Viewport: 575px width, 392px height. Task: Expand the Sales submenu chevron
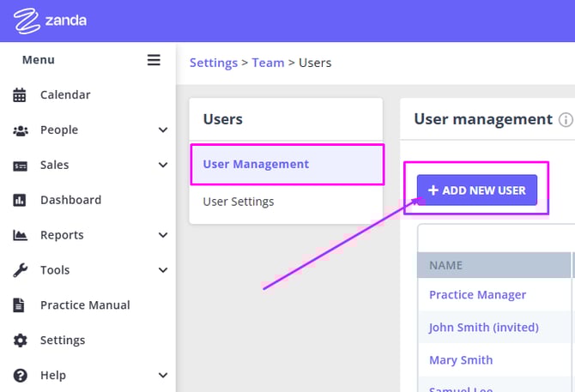pyautogui.click(x=163, y=166)
